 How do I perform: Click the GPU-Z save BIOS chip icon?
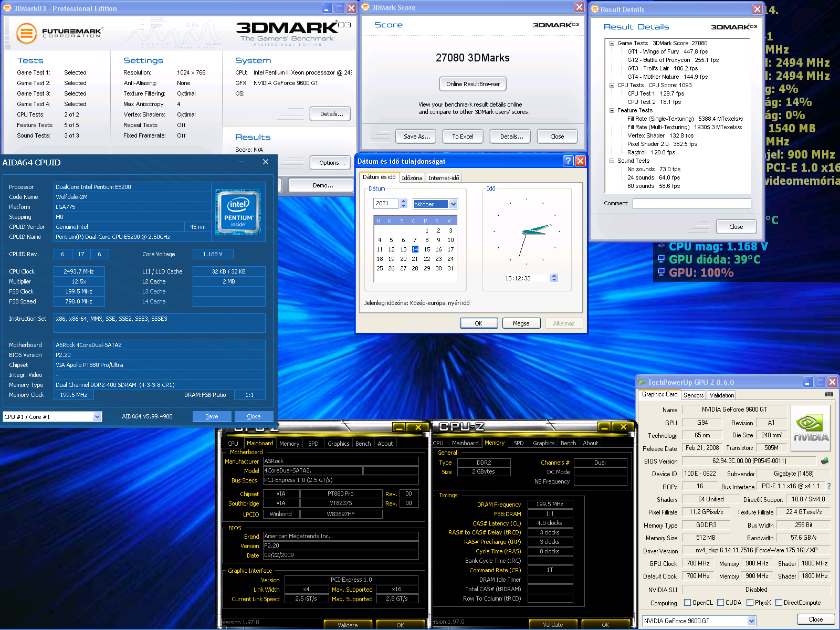pyautogui.click(x=825, y=461)
